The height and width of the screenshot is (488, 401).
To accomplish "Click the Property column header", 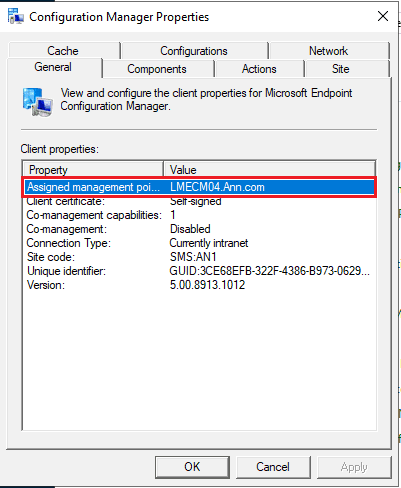I will tap(93, 169).
